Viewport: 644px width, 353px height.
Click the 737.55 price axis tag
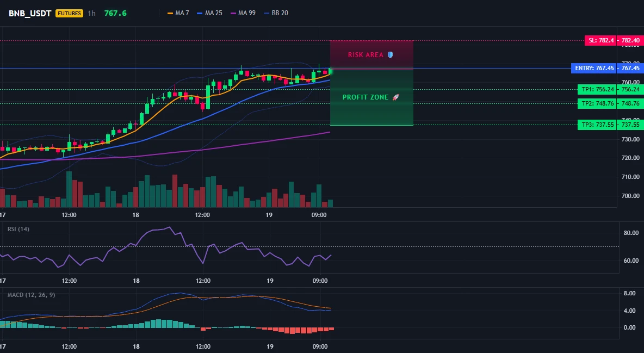(x=630, y=125)
